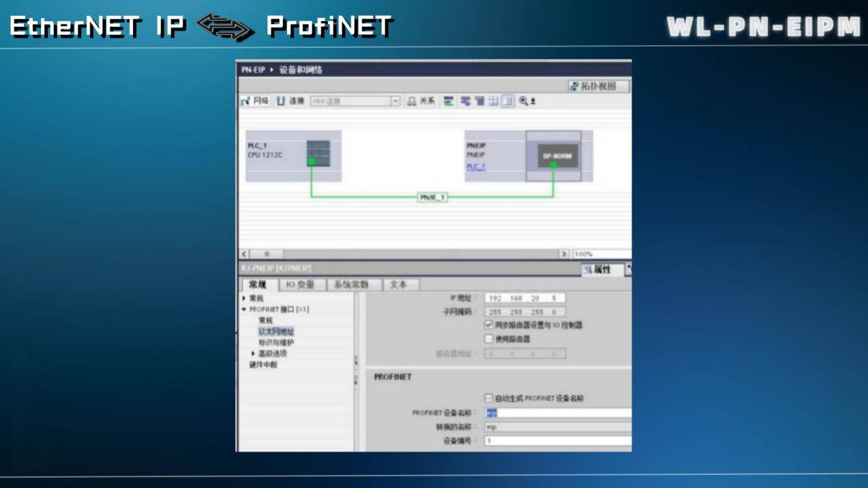This screenshot has height=488, width=868.
Task: Click the 设备编号 device number field
Action: [x=558, y=441]
